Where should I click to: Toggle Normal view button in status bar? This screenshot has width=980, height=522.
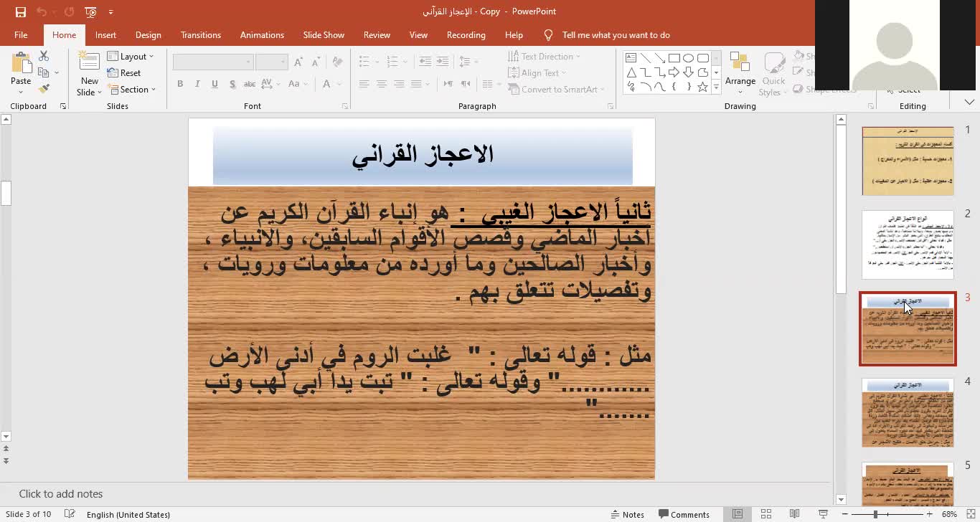[738, 514]
